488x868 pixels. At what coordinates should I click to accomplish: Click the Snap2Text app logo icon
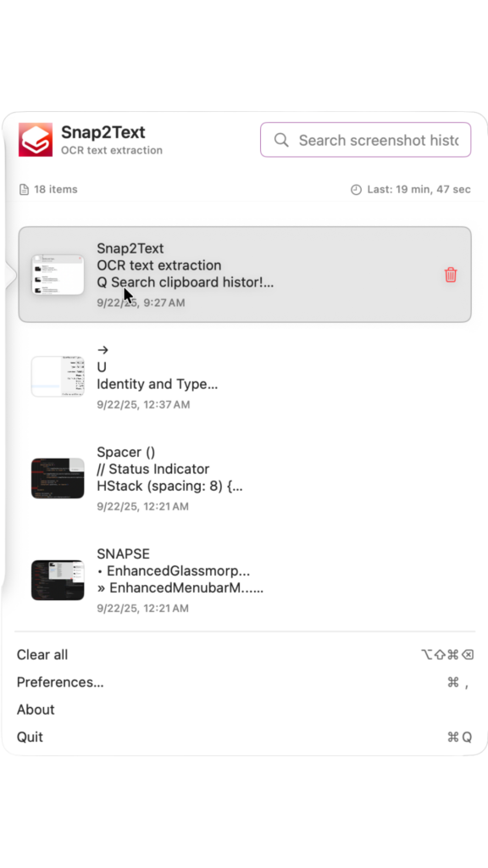[x=35, y=139]
